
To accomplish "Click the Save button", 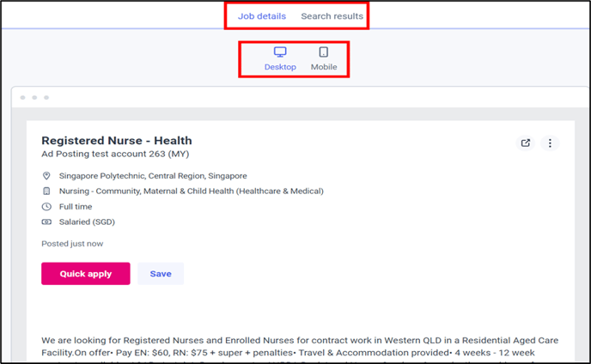I will pos(161,274).
